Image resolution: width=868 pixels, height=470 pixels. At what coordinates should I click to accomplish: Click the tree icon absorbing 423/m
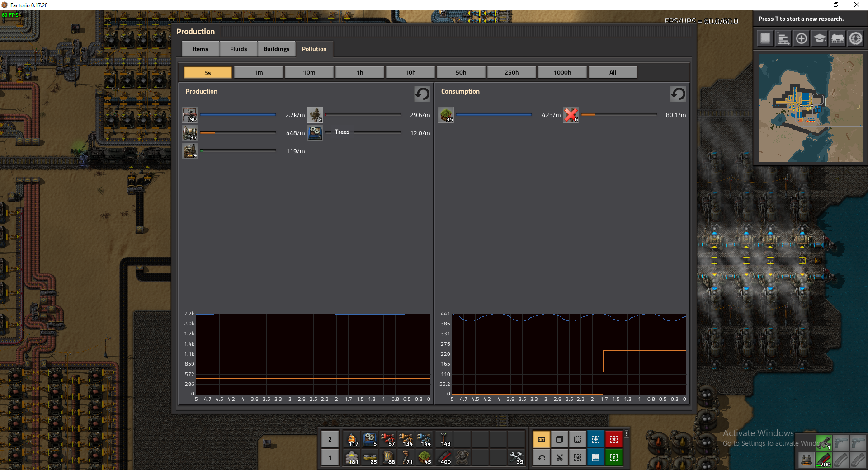[446, 115]
